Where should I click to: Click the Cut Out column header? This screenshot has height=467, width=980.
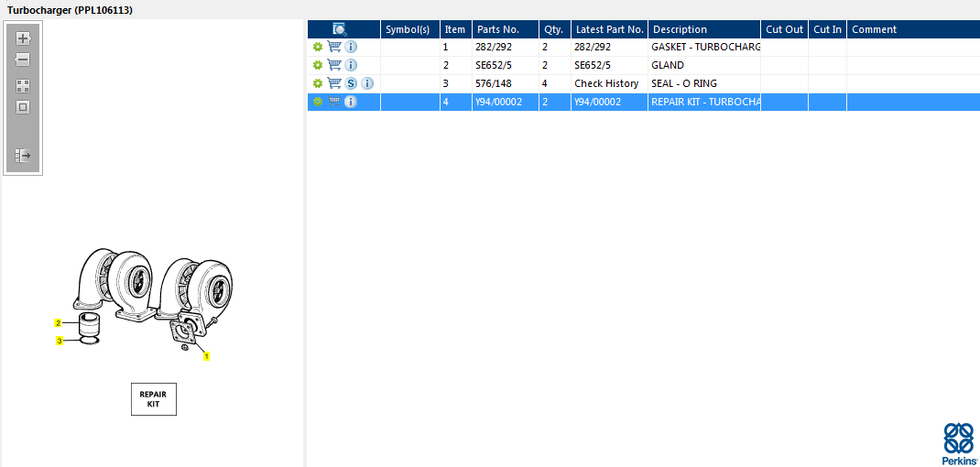click(784, 29)
